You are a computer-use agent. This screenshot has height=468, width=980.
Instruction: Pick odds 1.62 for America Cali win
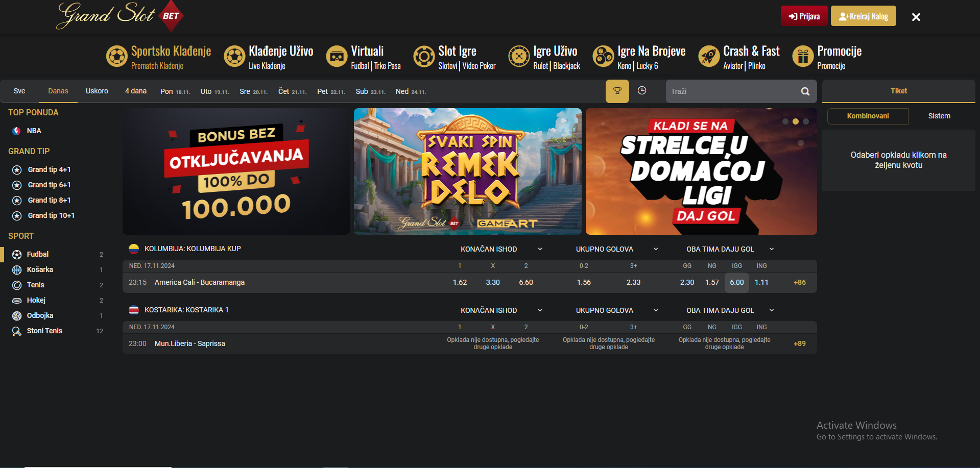pos(460,282)
